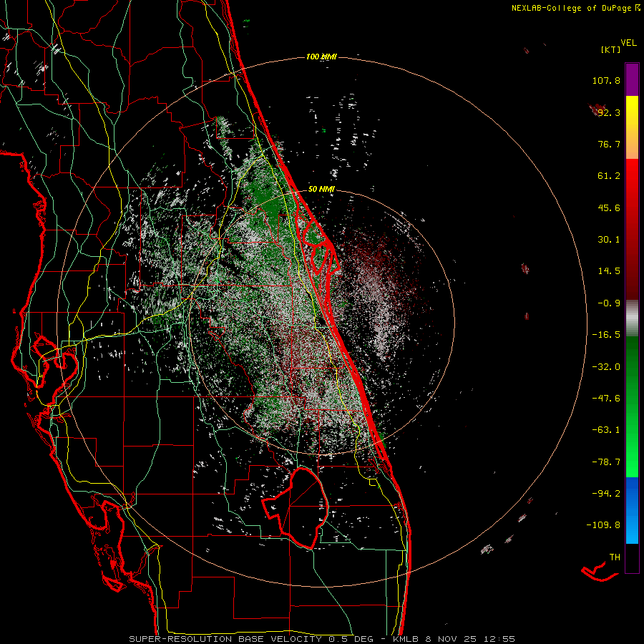Click the 92.3 scale value

609,112
